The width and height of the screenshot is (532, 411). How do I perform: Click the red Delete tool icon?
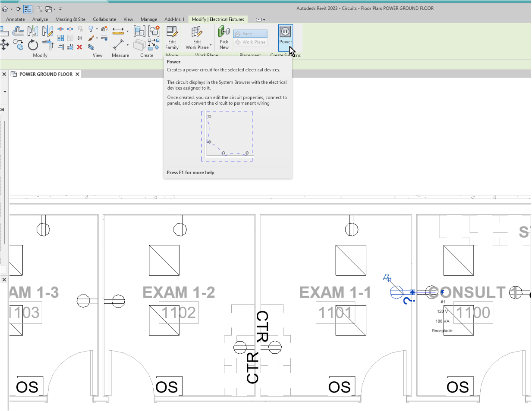(x=80, y=47)
